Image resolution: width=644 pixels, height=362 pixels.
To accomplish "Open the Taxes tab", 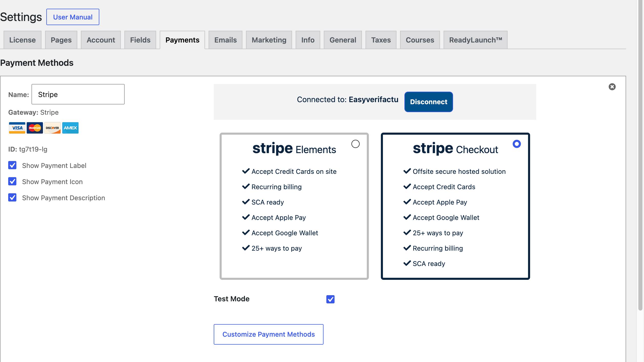I will pos(381,40).
